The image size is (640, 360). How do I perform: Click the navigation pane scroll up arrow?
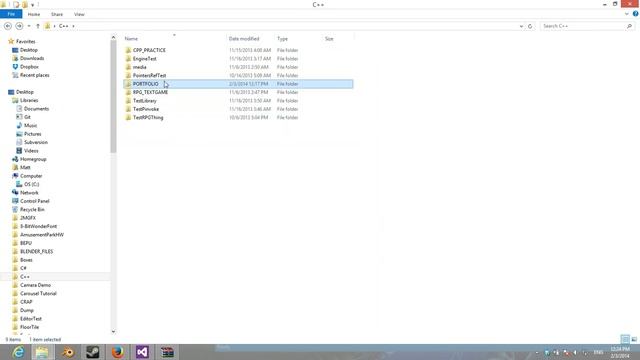tap(113, 38)
